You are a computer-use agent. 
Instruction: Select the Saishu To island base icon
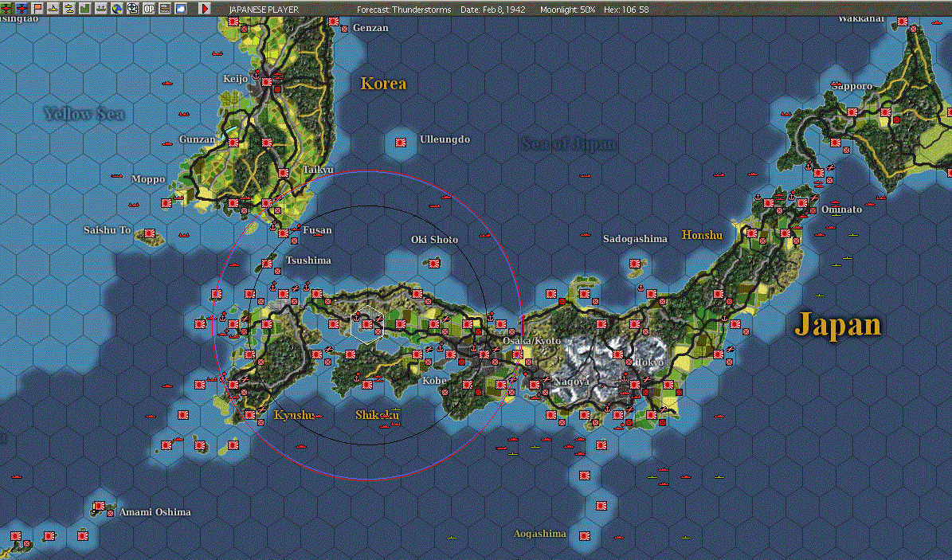pyautogui.click(x=149, y=233)
